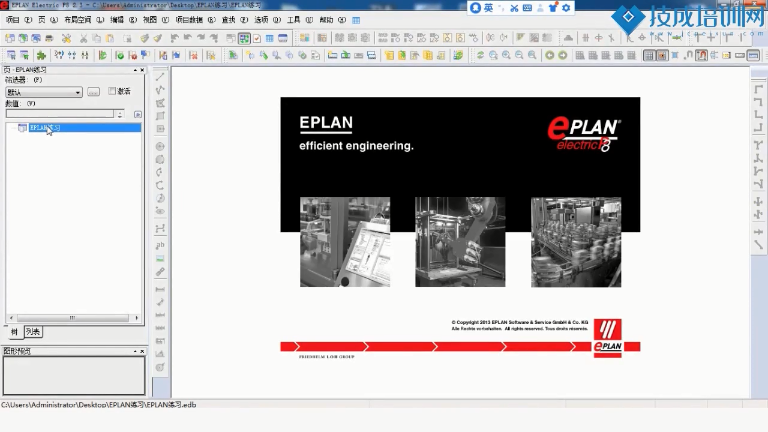The image size is (768, 432).
Task: Click the blue arrow button beside value field
Action: (138, 114)
